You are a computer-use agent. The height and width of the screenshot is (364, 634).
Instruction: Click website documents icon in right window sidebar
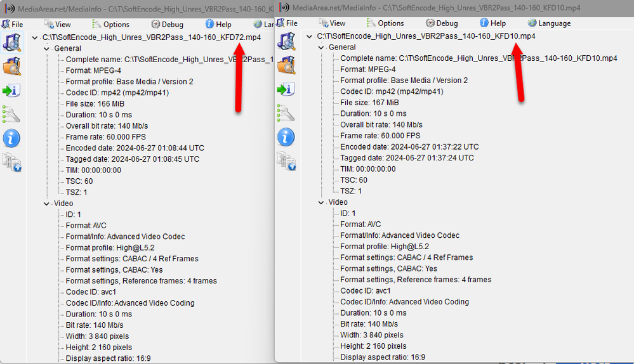pyautogui.click(x=287, y=161)
